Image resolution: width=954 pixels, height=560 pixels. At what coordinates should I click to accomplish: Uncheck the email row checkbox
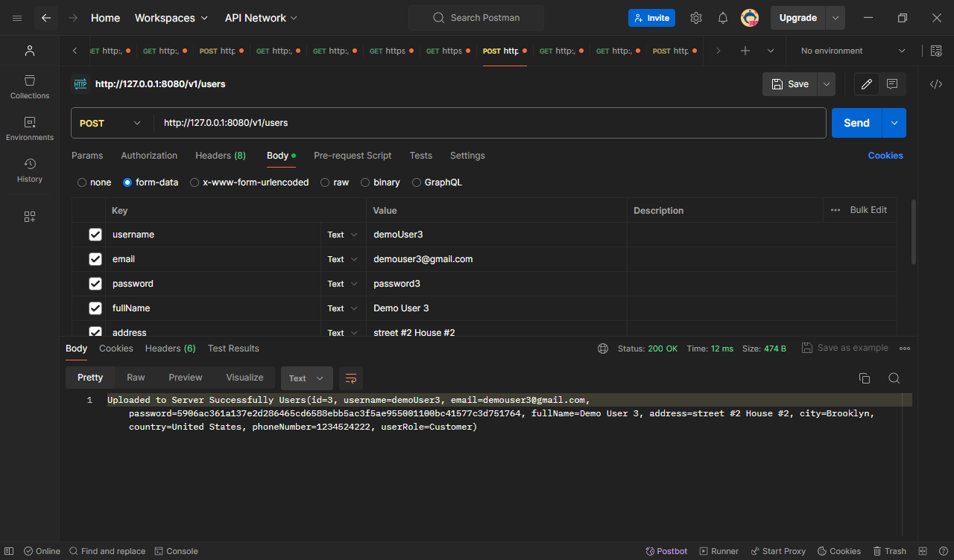(x=95, y=259)
